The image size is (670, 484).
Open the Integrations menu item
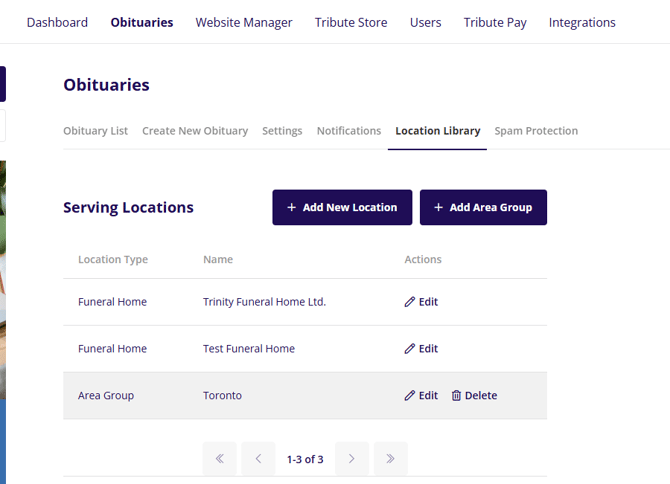582,22
